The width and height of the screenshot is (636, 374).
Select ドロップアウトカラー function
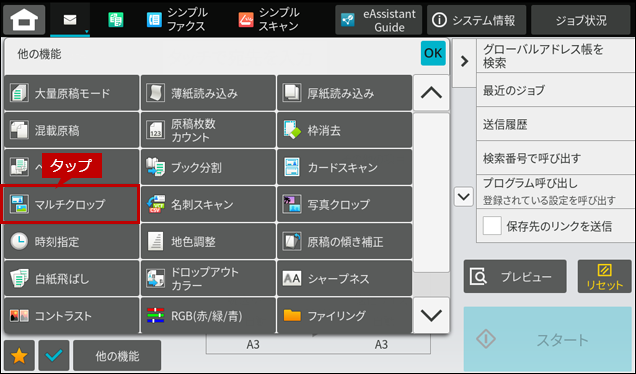[208, 278]
